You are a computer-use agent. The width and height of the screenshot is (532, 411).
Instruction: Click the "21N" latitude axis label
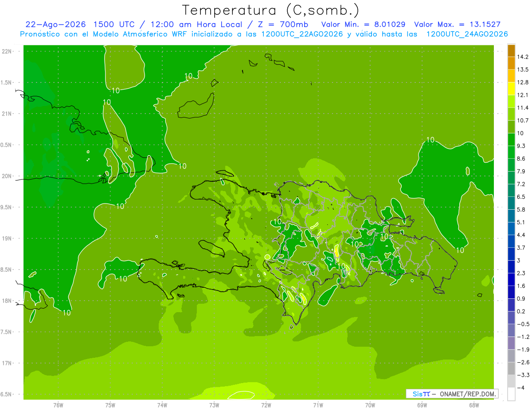coord(7,114)
